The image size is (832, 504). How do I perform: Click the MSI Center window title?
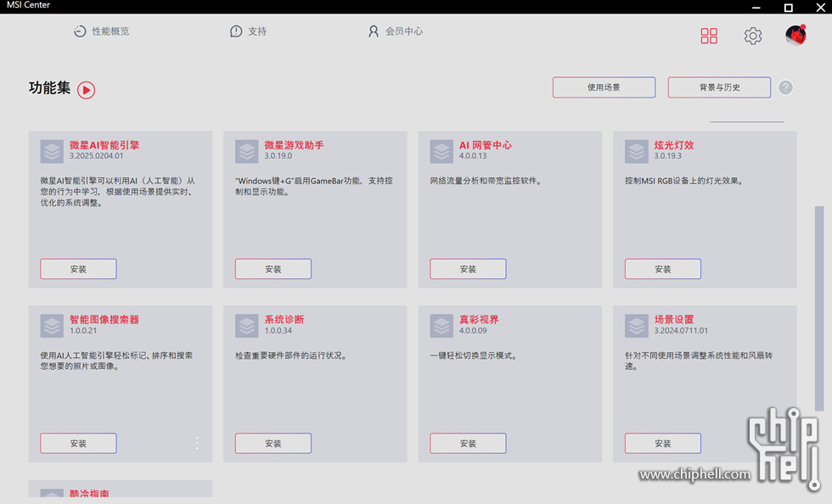[x=28, y=5]
